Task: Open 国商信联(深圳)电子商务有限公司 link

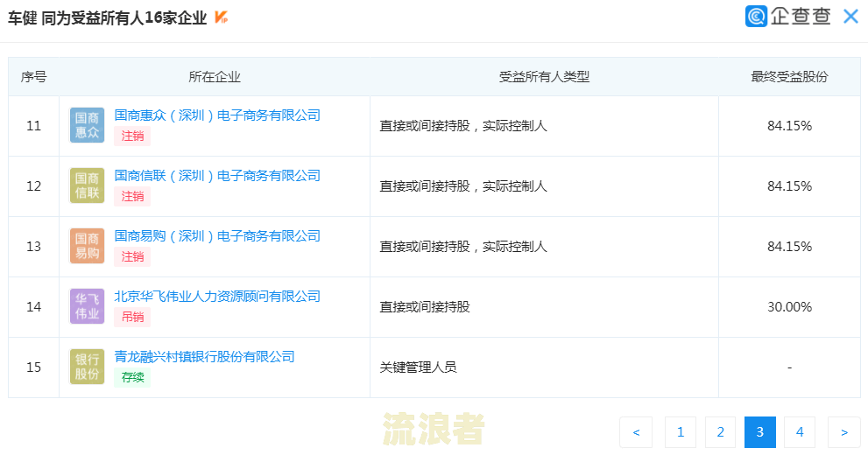Action: [217, 175]
